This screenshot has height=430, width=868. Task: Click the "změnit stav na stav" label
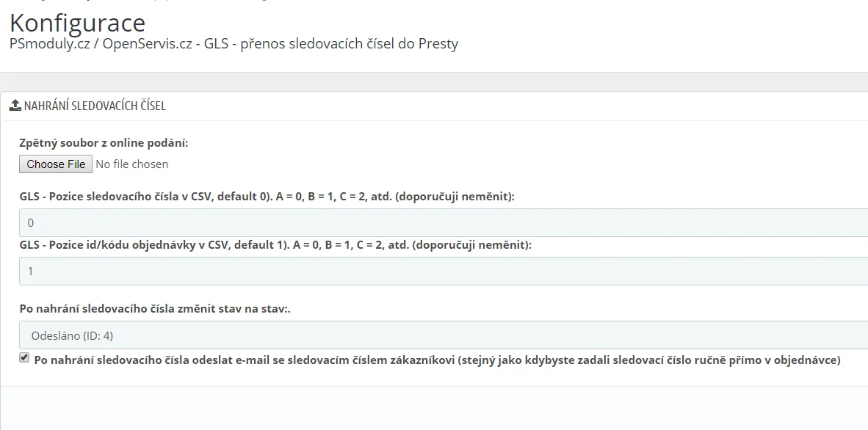click(211, 309)
